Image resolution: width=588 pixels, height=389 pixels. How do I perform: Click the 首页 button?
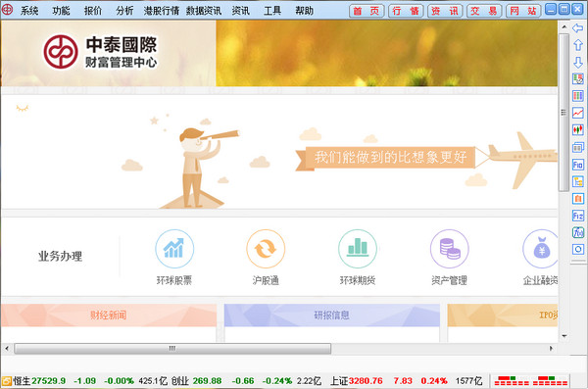(x=367, y=11)
